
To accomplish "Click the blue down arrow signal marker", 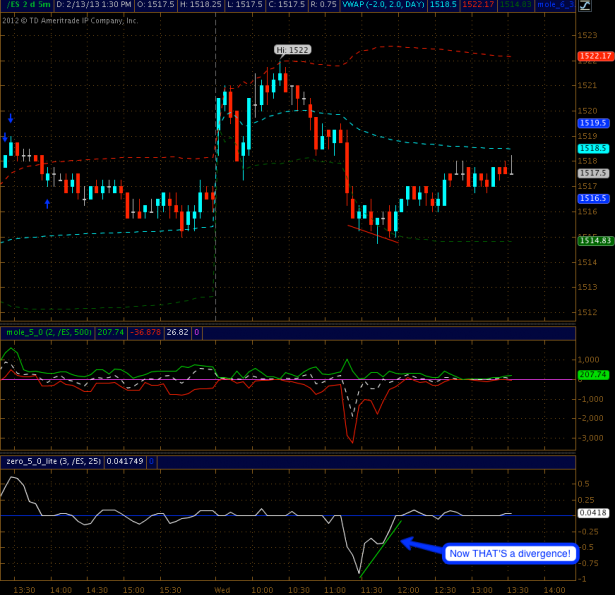I will 10,118.
